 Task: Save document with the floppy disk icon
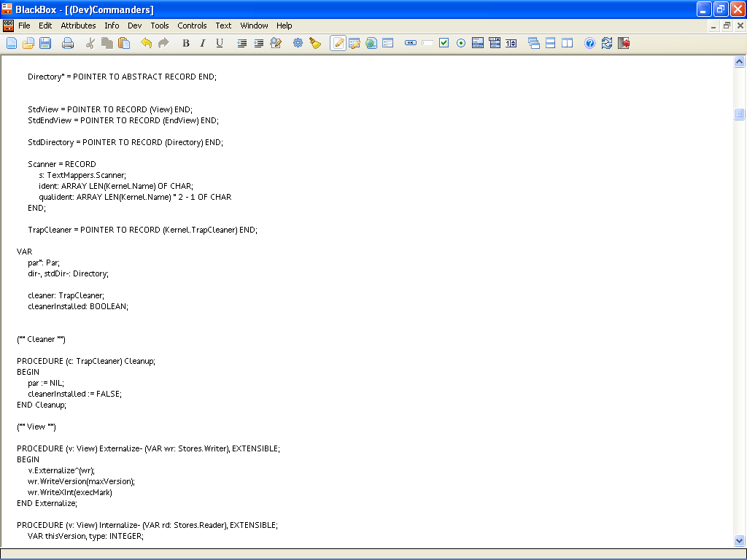[45, 43]
